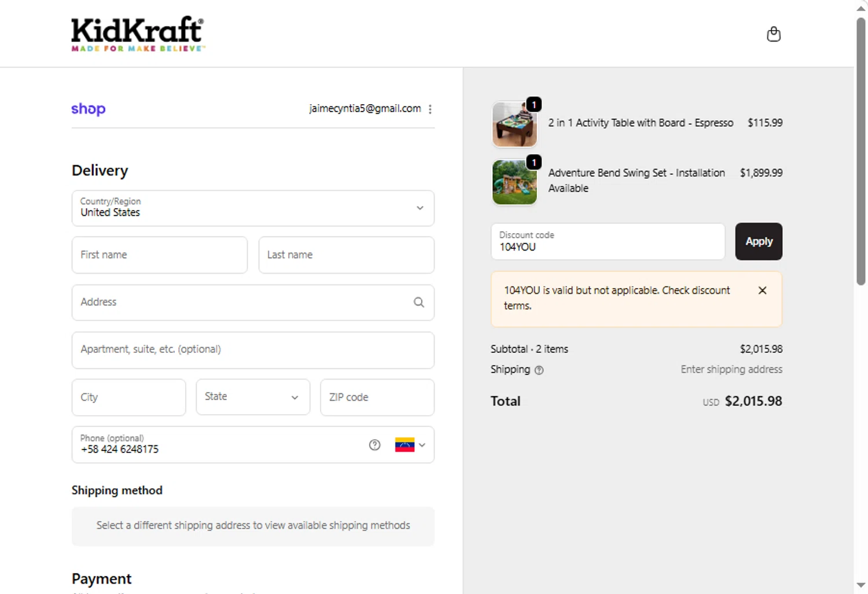This screenshot has width=868, height=594.
Task: Click the address search magnifier icon
Action: 419,302
